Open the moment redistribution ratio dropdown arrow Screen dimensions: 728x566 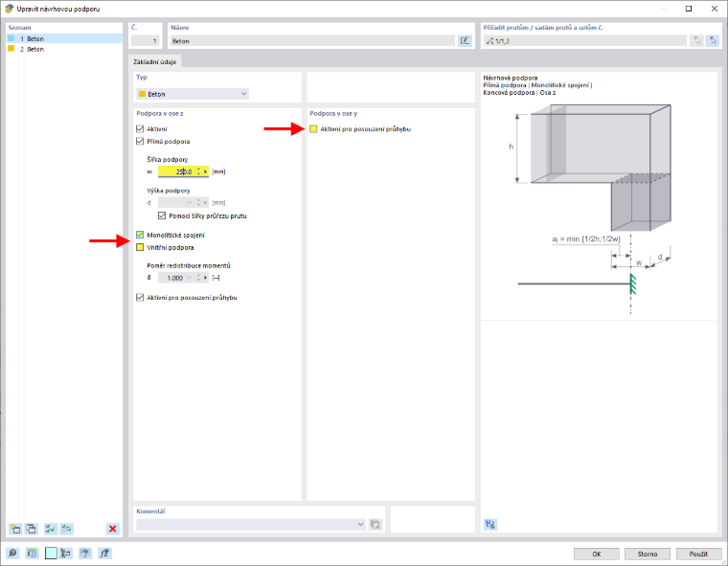click(x=189, y=278)
